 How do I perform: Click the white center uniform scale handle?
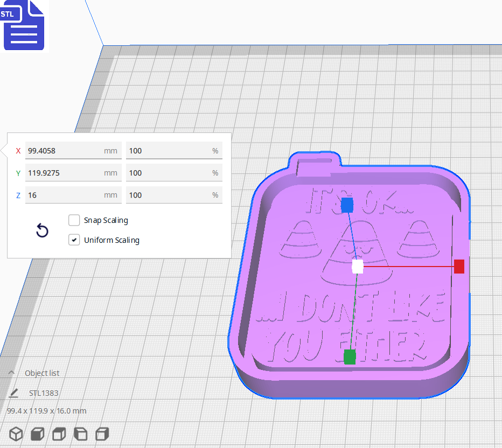(x=358, y=266)
